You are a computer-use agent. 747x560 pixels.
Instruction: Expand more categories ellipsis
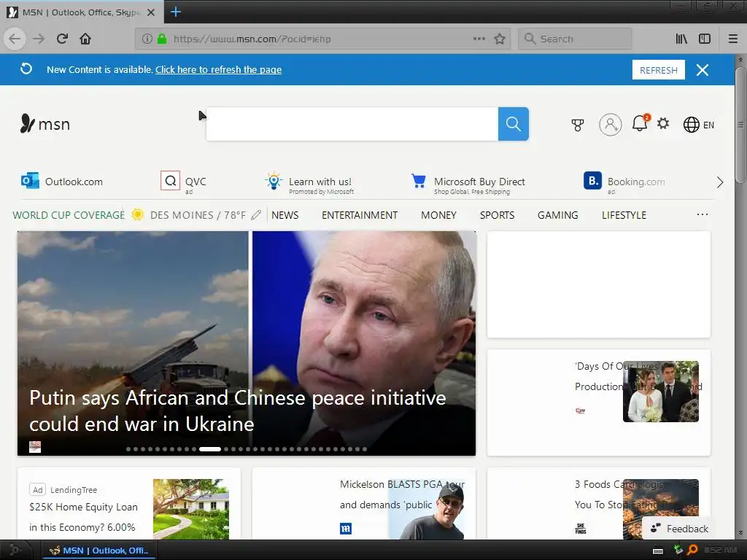[x=703, y=214]
